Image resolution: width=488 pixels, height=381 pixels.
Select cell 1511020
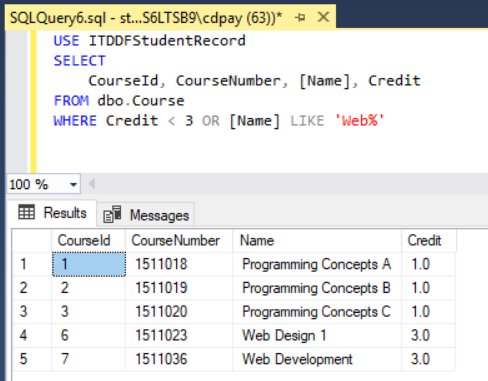(x=179, y=312)
